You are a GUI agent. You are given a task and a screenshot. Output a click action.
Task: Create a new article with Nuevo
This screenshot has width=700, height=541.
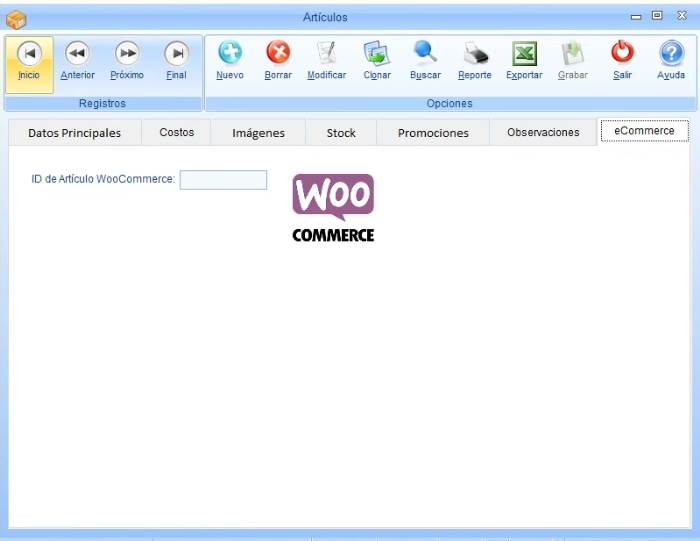tap(230, 61)
